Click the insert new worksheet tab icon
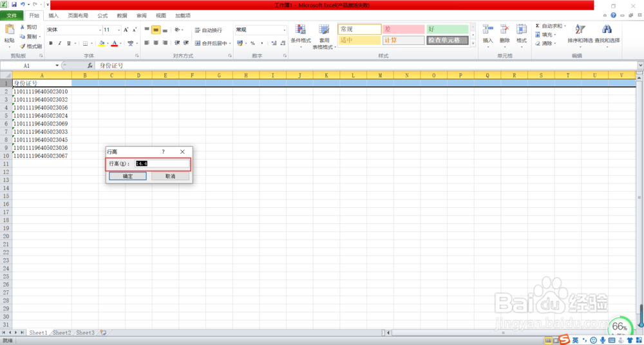Image resolution: width=644 pixels, height=345 pixels. 102,332
